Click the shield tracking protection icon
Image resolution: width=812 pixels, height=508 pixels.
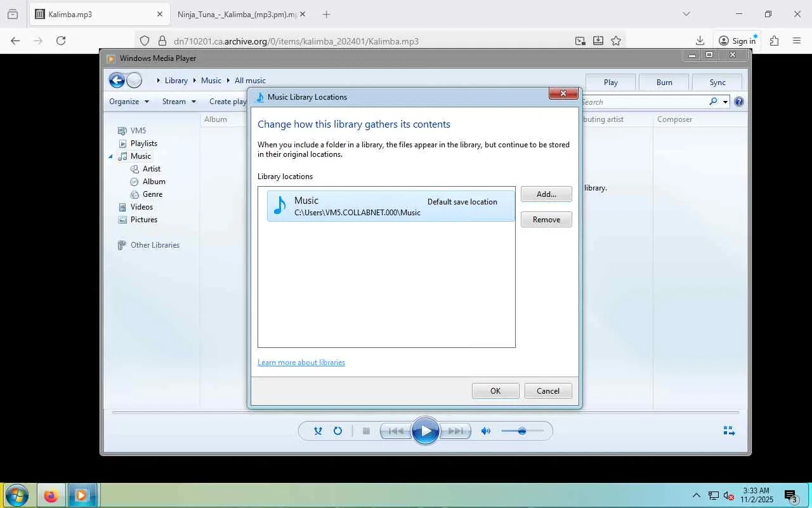pos(145,41)
